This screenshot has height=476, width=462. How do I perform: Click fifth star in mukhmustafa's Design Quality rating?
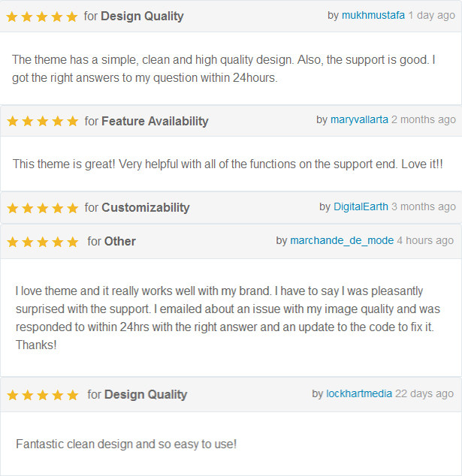[71, 17]
